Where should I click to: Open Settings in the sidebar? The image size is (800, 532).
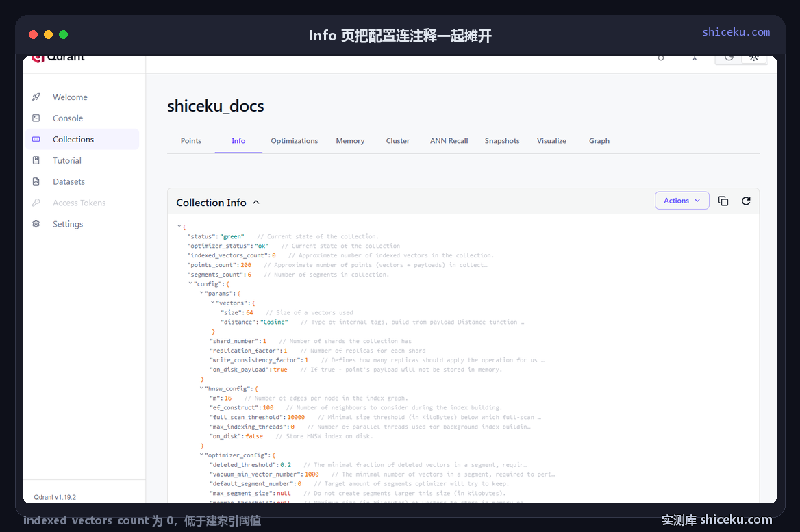tap(82, 224)
